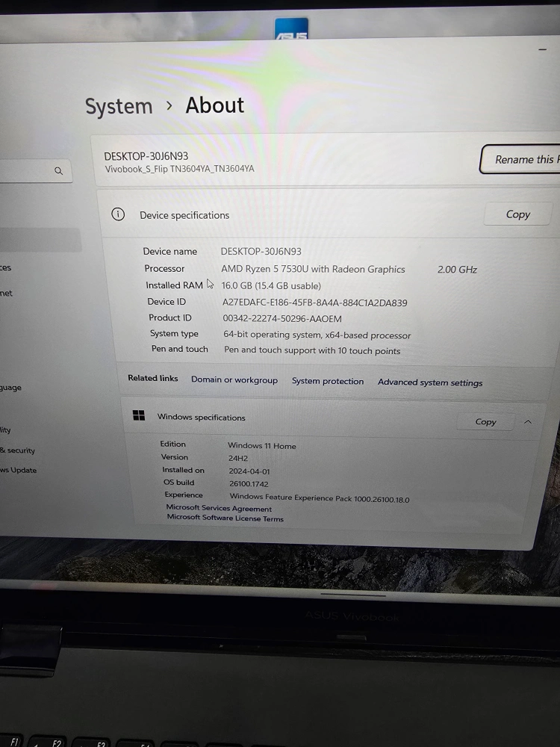The width and height of the screenshot is (560, 747).
Task: Select Windows Feature Experience Pack text
Action: coord(319,498)
